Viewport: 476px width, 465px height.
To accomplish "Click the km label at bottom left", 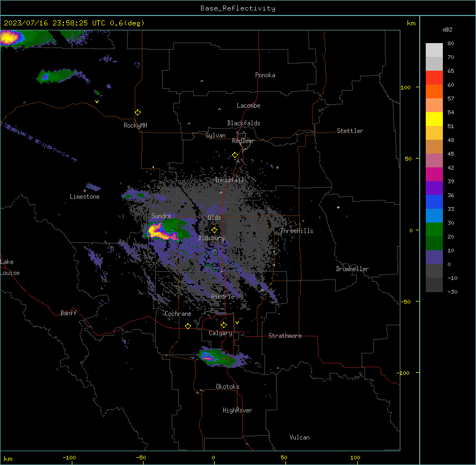I will point(8,458).
